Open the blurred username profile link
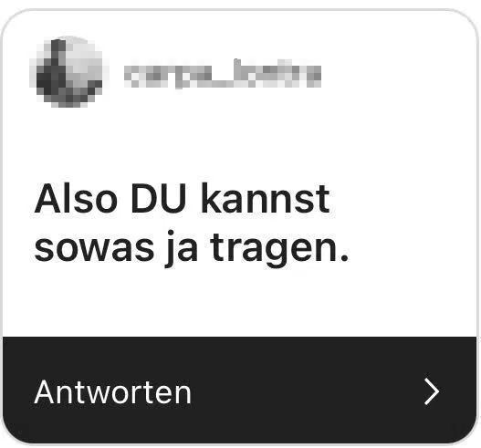The height and width of the screenshot is (448, 481). pyautogui.click(x=223, y=74)
